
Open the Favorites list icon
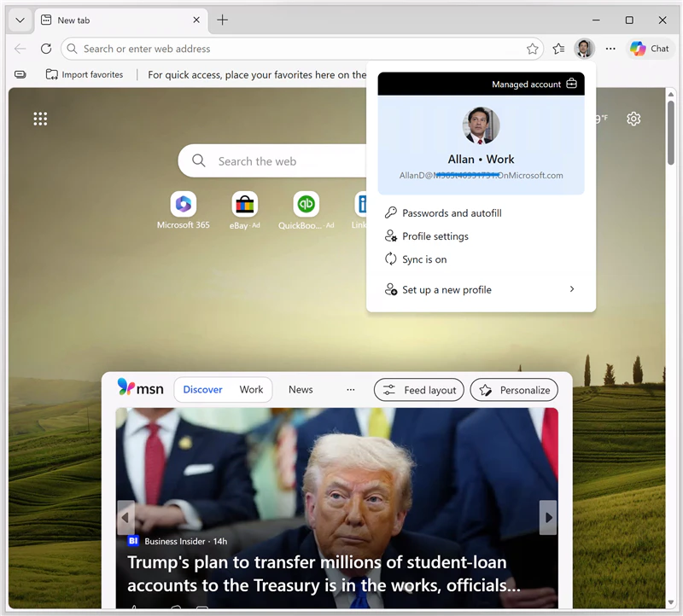[x=559, y=49]
